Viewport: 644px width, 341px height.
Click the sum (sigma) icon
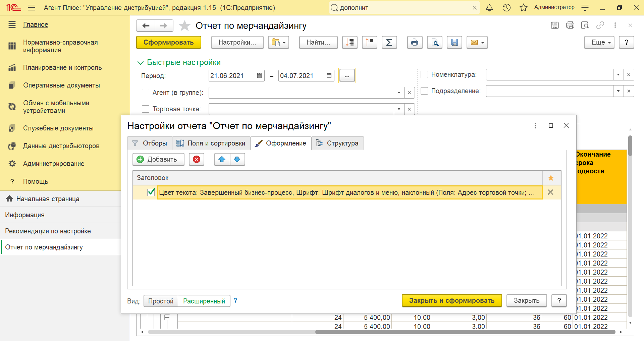[389, 42]
